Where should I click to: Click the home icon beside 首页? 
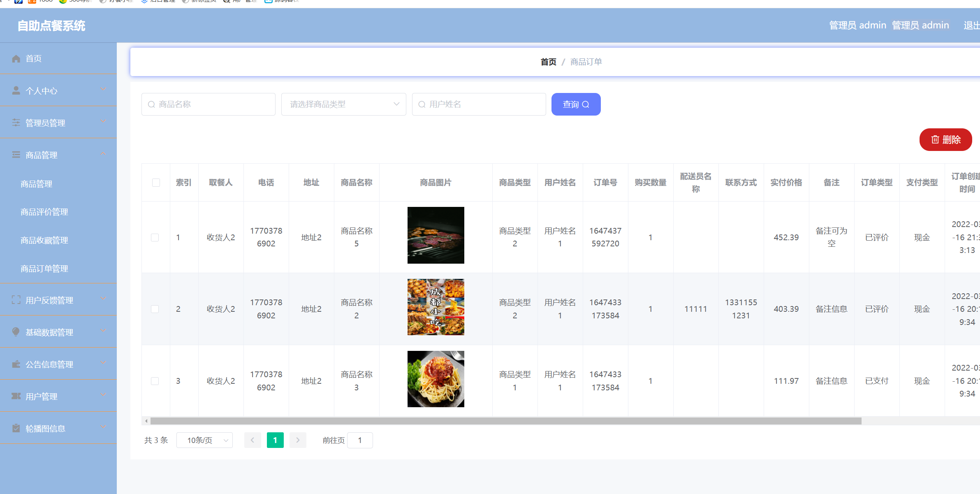pyautogui.click(x=16, y=58)
